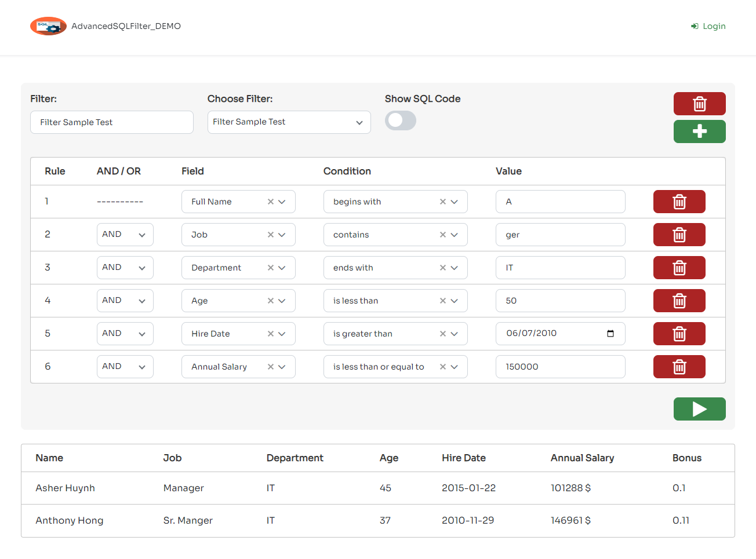
Task: Open AND/OR dropdown for rule 6
Action: [125, 367]
